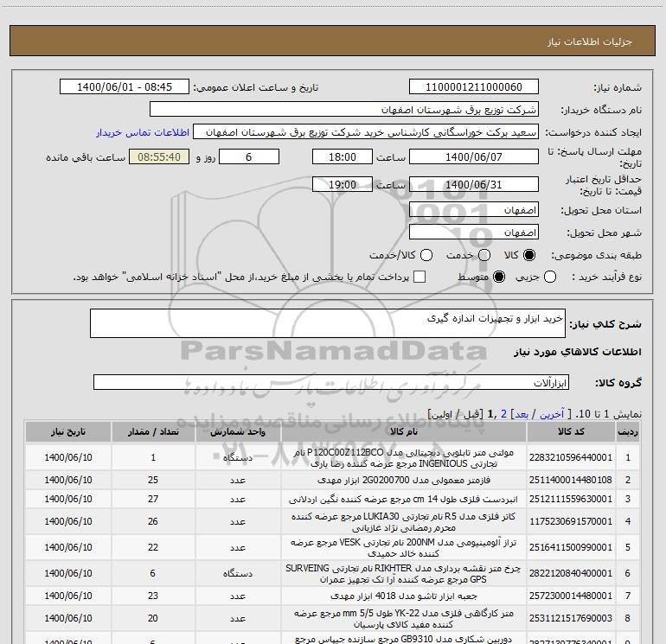The height and width of the screenshot is (644, 666).
Task: Click buyer organization name field
Action: (x=344, y=110)
